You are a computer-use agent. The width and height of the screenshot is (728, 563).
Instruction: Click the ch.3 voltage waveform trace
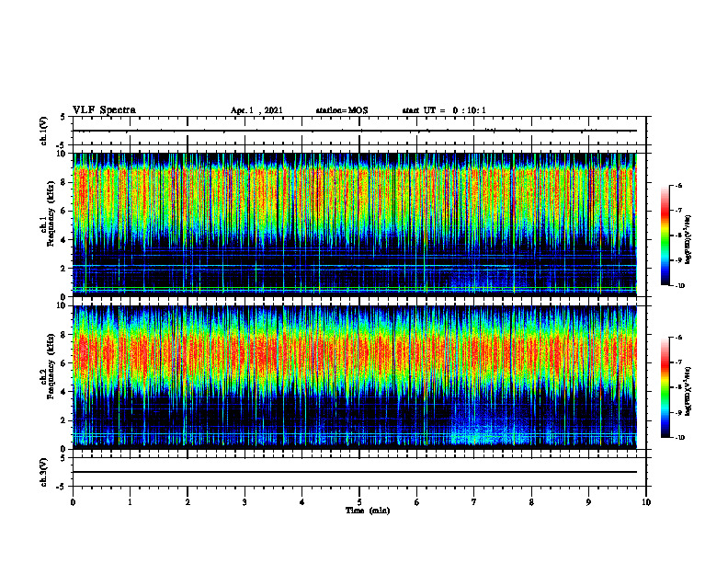[x=355, y=472]
